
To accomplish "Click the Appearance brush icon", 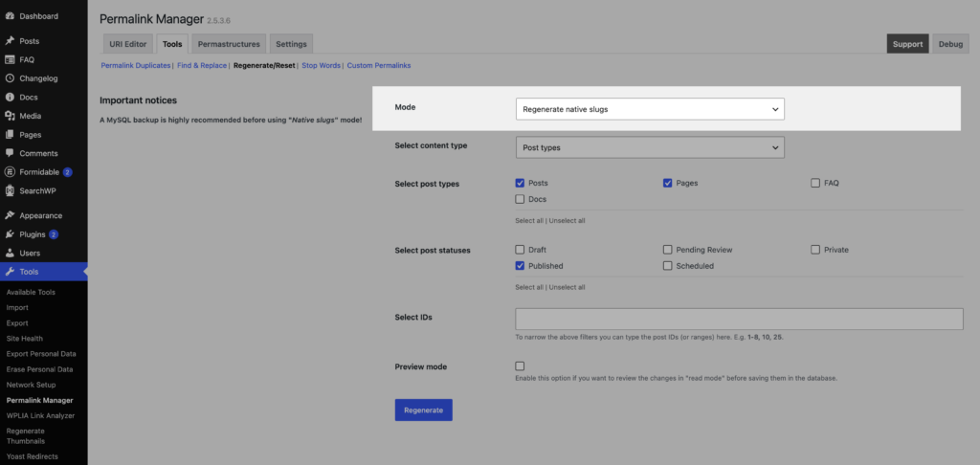I will (x=10, y=215).
